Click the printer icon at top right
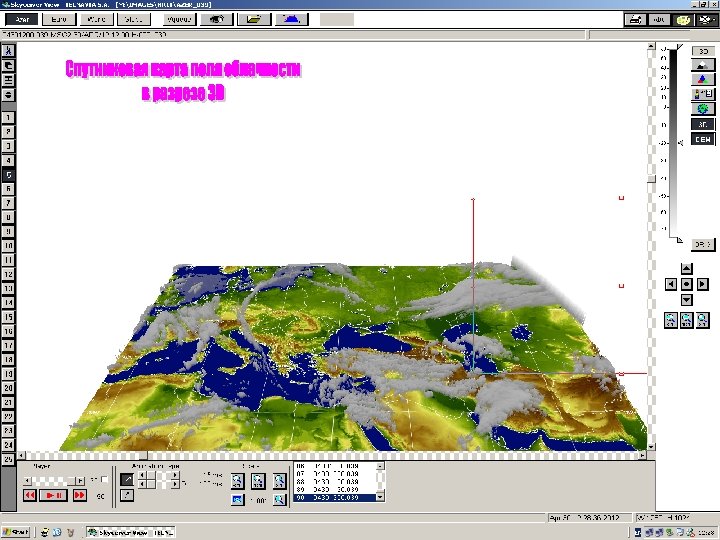720x540 pixels. (x=636, y=20)
